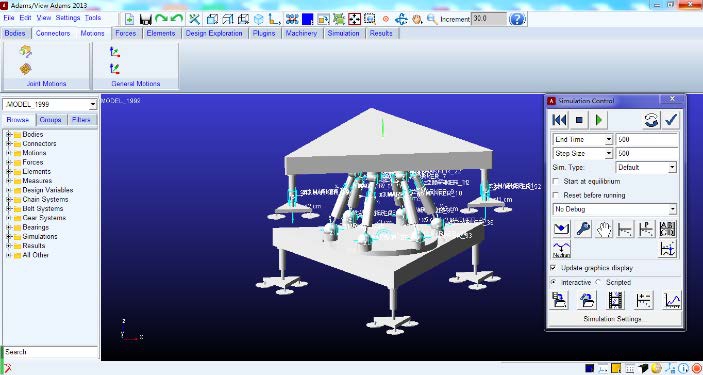Select the zoom magnifier icon in toolbar
Screen dimensions: 703x375
pyautogui.click(x=432, y=19)
